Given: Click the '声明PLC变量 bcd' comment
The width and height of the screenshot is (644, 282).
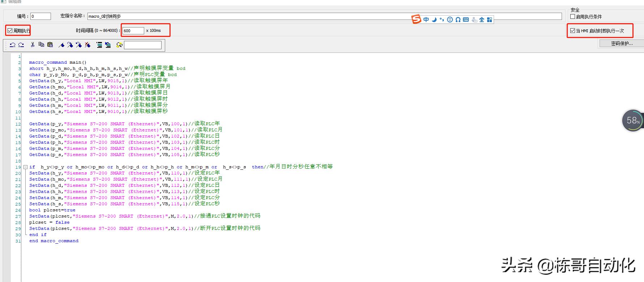Looking at the screenshot, I should [x=155, y=74].
